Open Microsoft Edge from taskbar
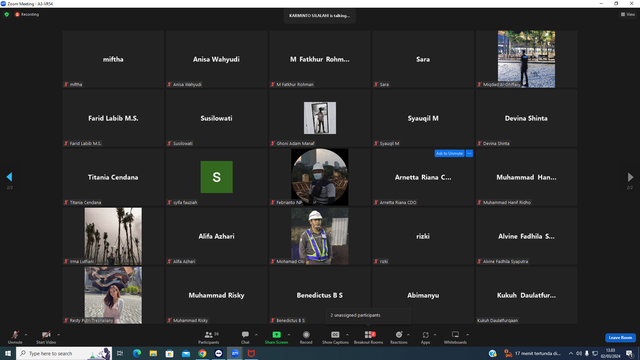 click(x=137, y=353)
